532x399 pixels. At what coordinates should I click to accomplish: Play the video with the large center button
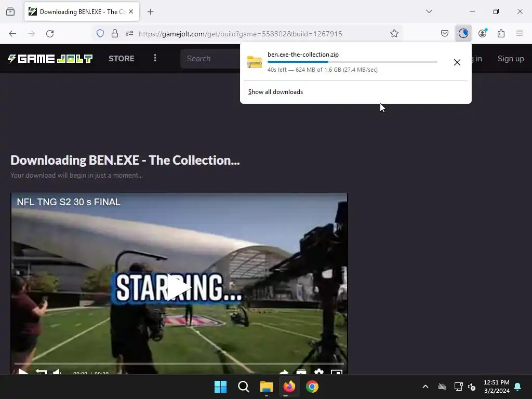179,288
